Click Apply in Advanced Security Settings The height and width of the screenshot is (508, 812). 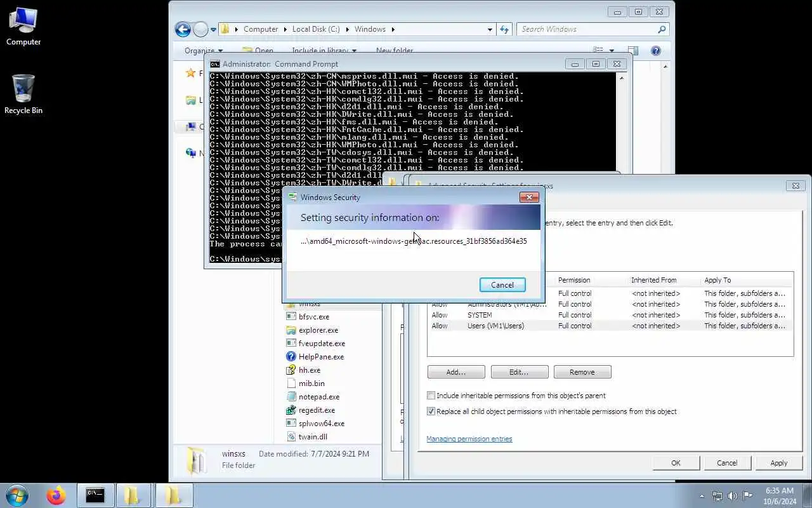coord(778,463)
